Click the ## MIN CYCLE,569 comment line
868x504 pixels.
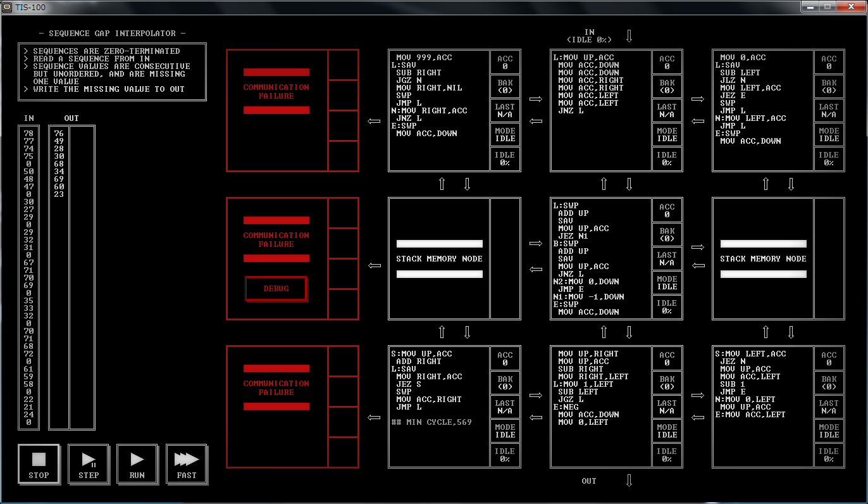coord(431,422)
